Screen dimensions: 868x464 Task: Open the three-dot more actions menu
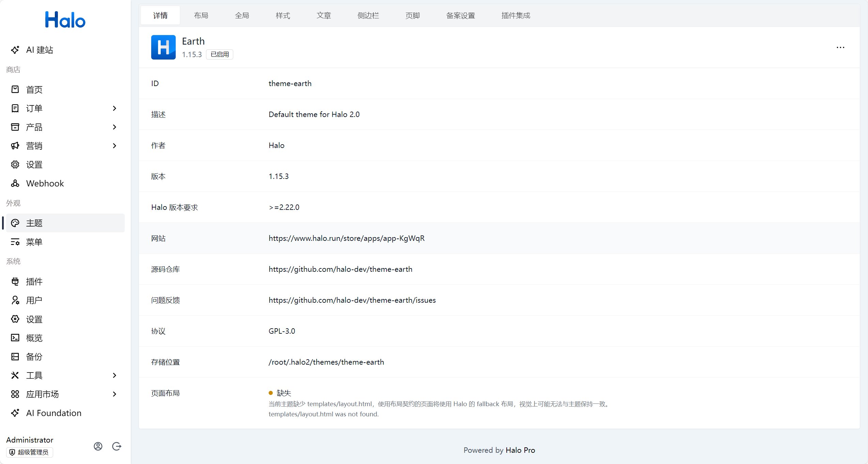tap(840, 47)
